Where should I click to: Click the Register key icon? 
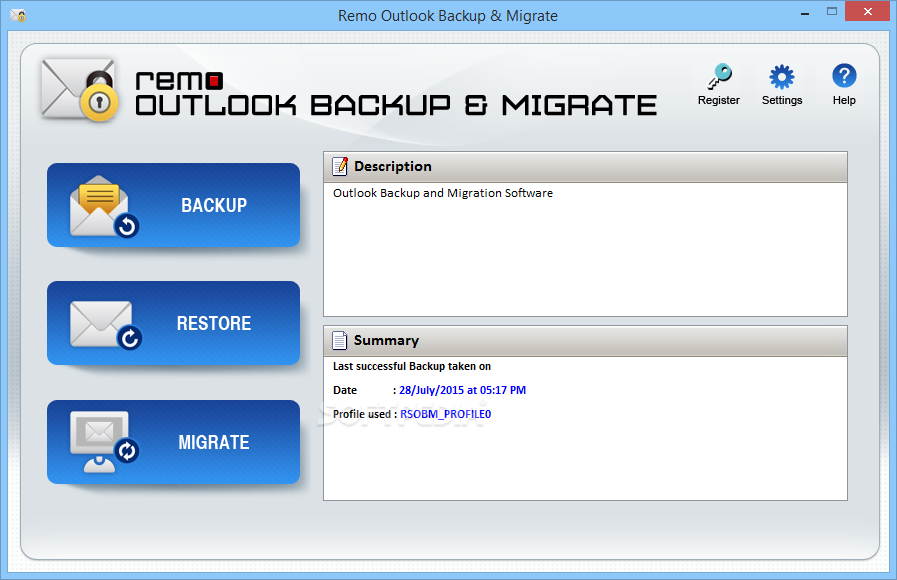click(719, 76)
